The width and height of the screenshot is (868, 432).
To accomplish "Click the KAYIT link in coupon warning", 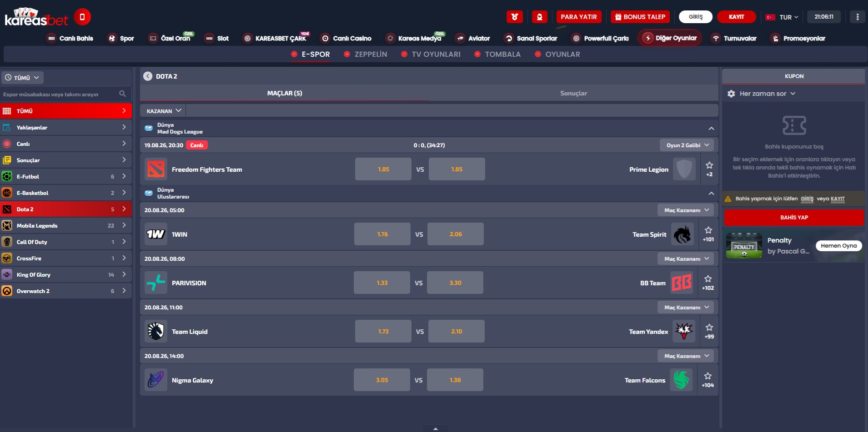I will pyautogui.click(x=838, y=199).
